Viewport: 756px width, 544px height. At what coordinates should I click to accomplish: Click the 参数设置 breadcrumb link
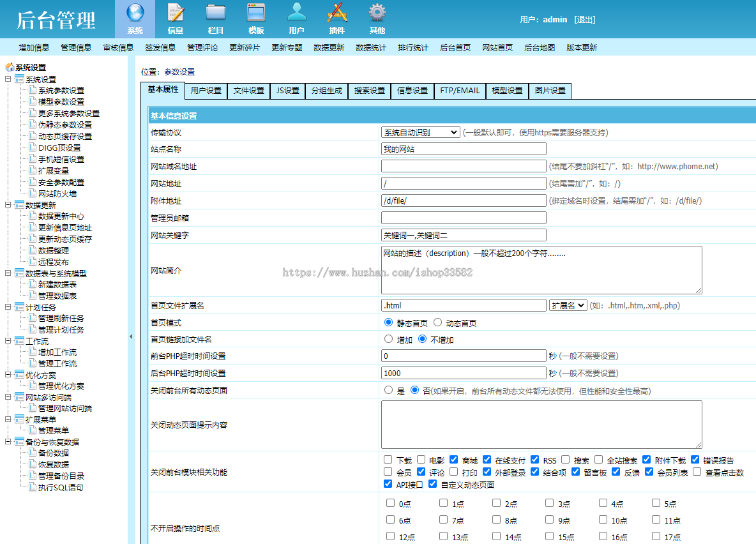(x=179, y=72)
